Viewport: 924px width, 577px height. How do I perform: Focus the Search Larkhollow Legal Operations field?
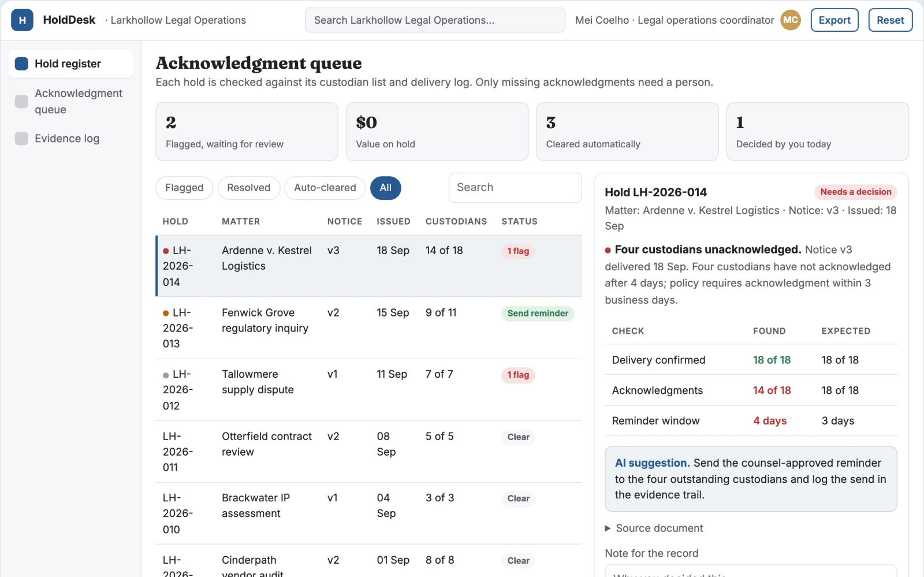435,20
